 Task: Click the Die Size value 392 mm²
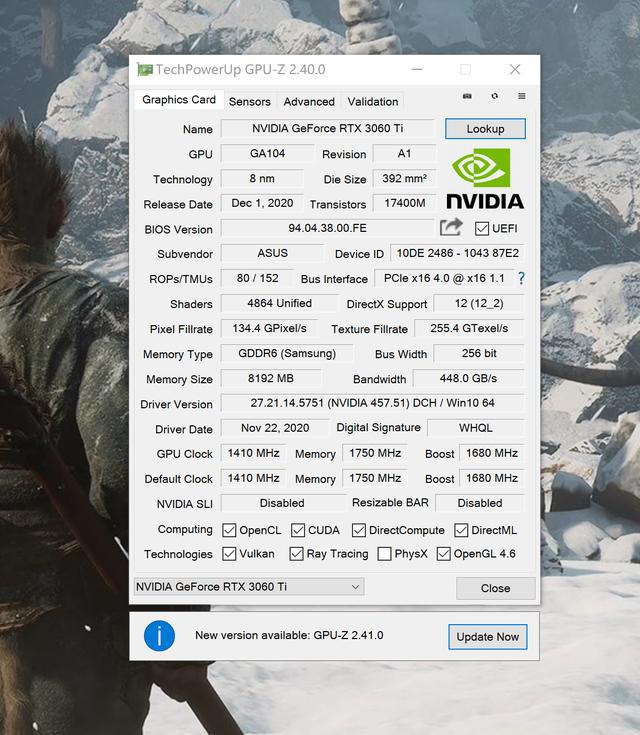point(404,179)
